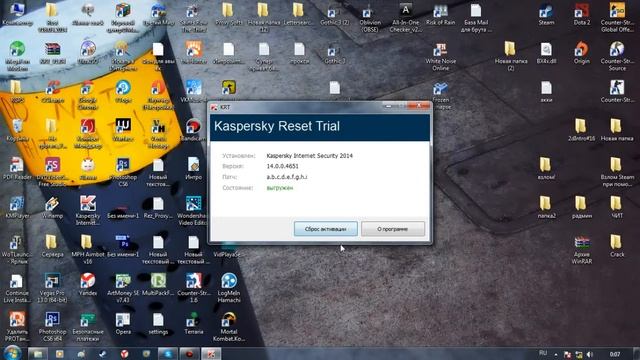640x360 pixels.
Task: Open the Bandicam desktop shortcut
Action: (x=193, y=130)
